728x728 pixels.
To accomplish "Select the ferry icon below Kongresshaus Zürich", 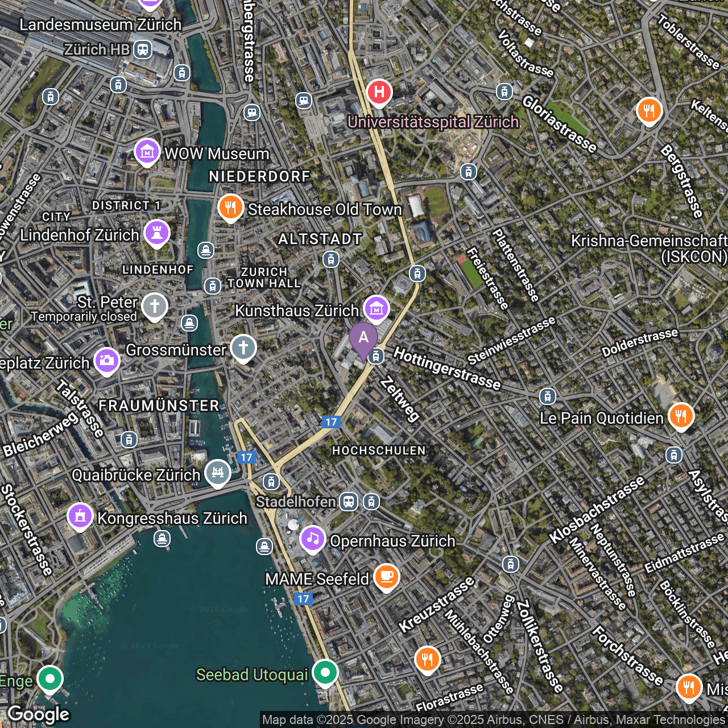I will click(x=162, y=539).
